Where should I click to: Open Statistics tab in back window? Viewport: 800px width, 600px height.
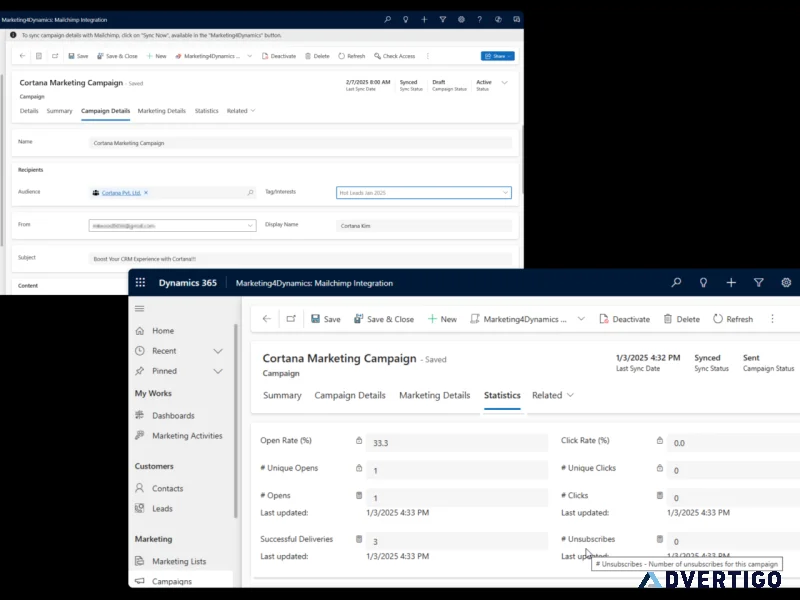coord(206,111)
